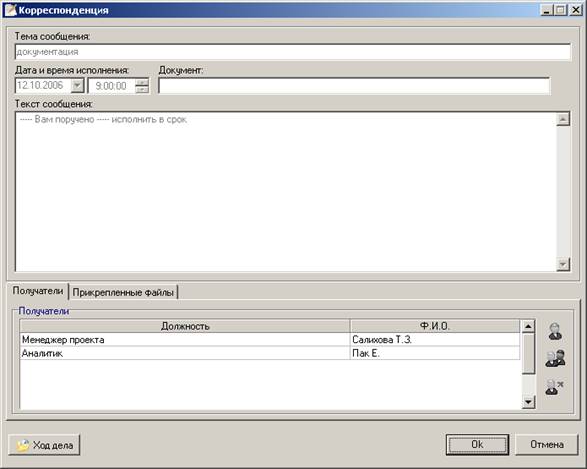This screenshot has height=469, width=587.
Task: Decrease execution time with spinner down arrow
Action: click(x=142, y=89)
